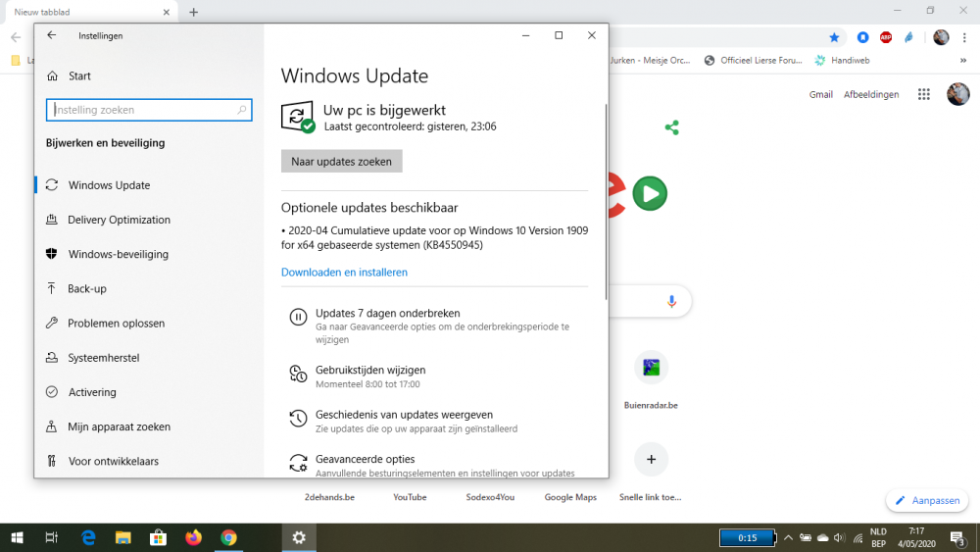Image resolution: width=980 pixels, height=552 pixels.
Task: Show more bookmarks with the chevron
Action: click(x=963, y=61)
